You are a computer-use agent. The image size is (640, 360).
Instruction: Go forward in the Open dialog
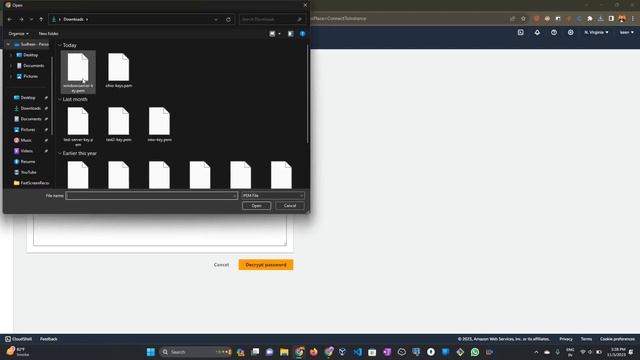click(x=21, y=19)
